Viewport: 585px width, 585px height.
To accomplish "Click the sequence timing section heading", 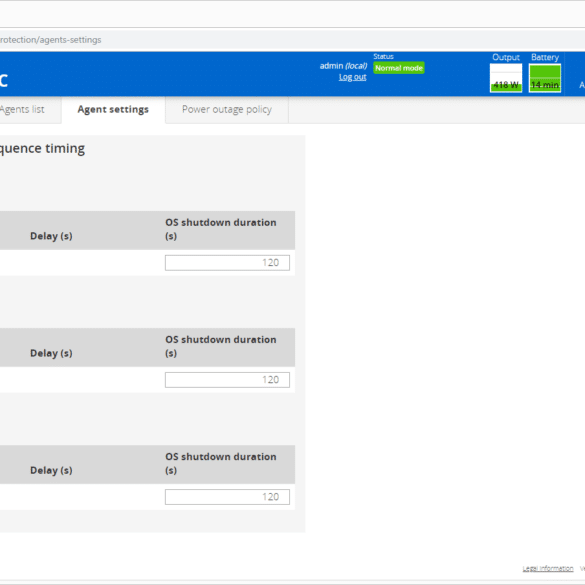I will (42, 148).
